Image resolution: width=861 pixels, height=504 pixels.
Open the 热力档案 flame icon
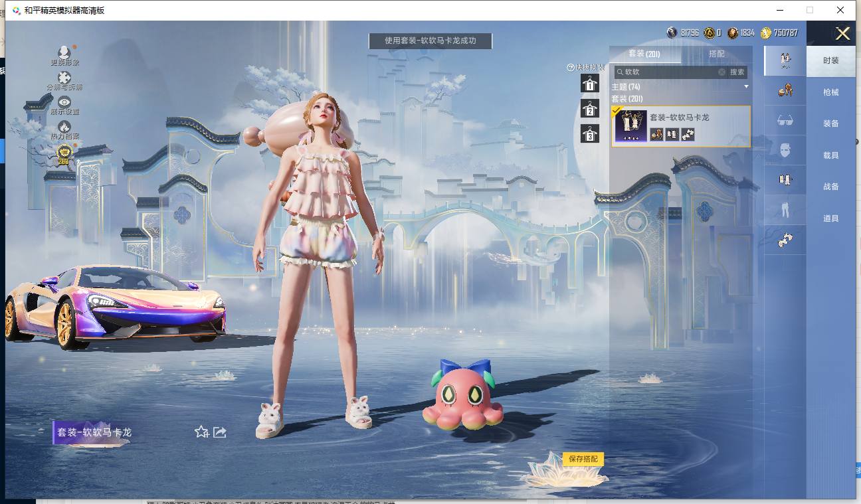[64, 126]
